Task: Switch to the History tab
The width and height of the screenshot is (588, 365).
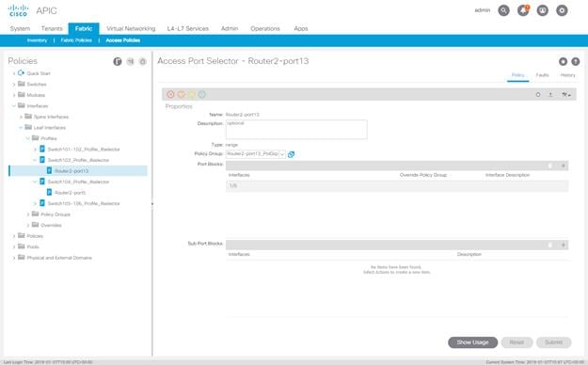Action: coord(567,75)
